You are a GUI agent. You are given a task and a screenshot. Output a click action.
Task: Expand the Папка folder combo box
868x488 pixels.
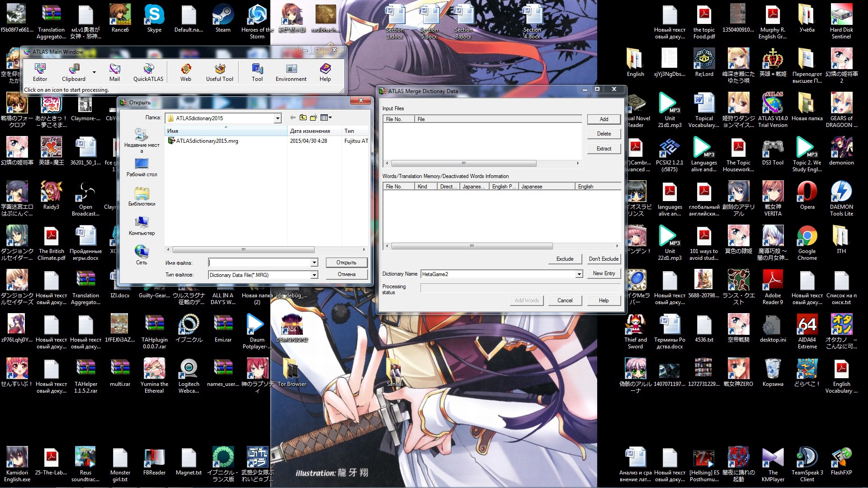click(x=277, y=118)
